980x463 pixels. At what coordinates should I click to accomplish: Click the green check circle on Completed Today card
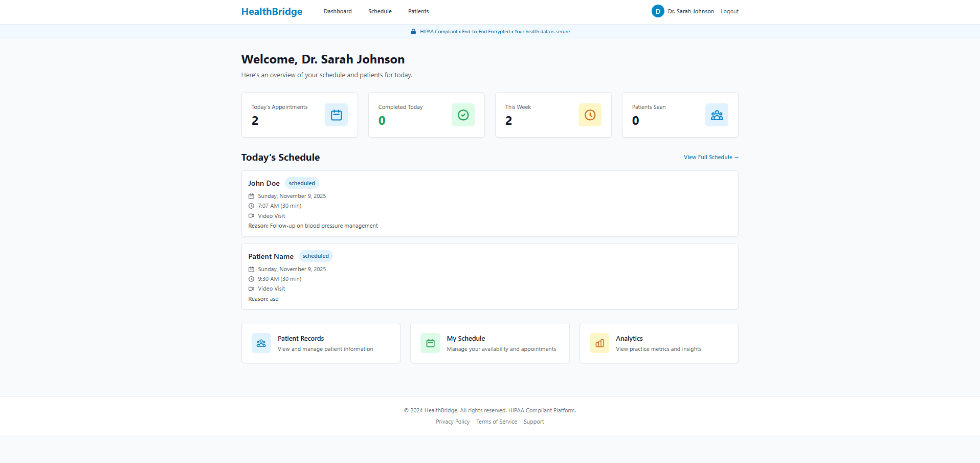click(463, 115)
